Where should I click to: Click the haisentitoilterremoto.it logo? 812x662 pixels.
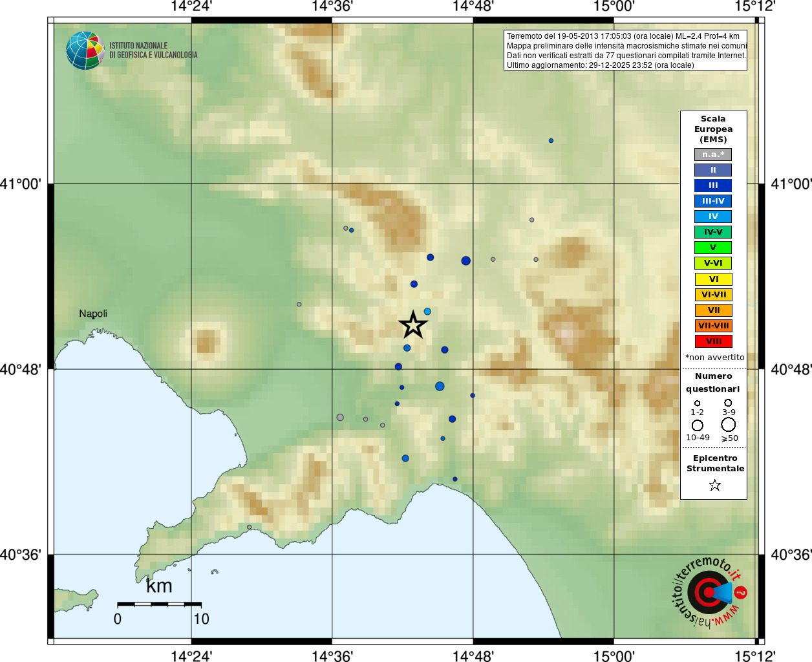pos(710,592)
